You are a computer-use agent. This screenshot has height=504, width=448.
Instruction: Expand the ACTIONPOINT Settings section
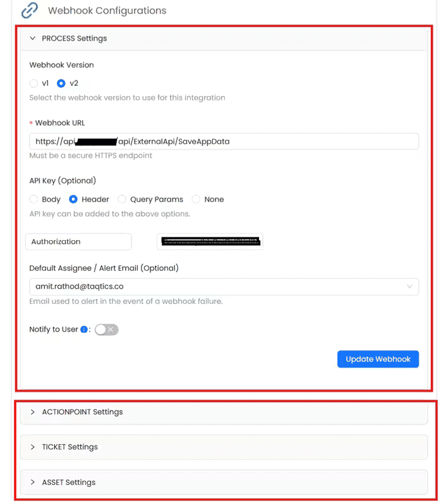[x=82, y=412]
